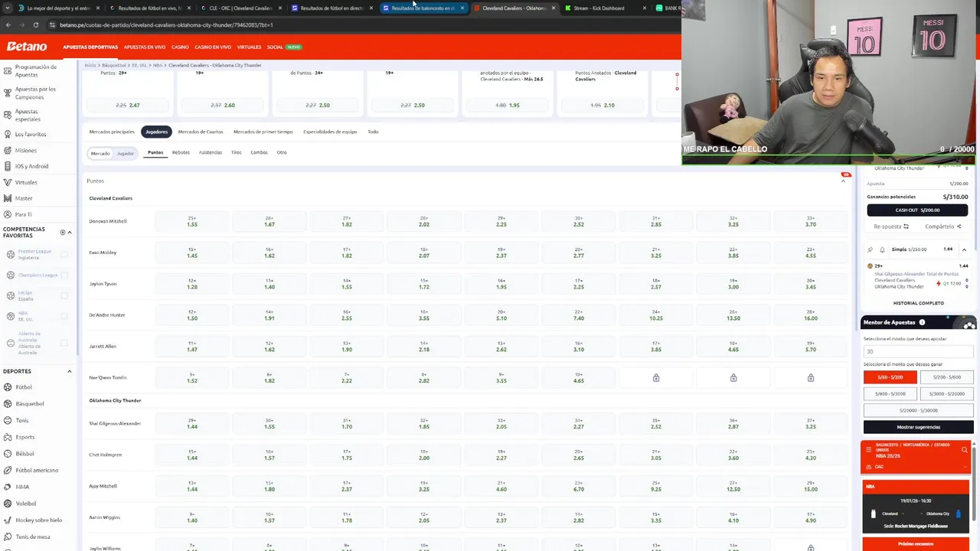Switch to the Stream - Kick Dashboard browser tab
This screenshot has height=551, width=980.
point(605,8)
